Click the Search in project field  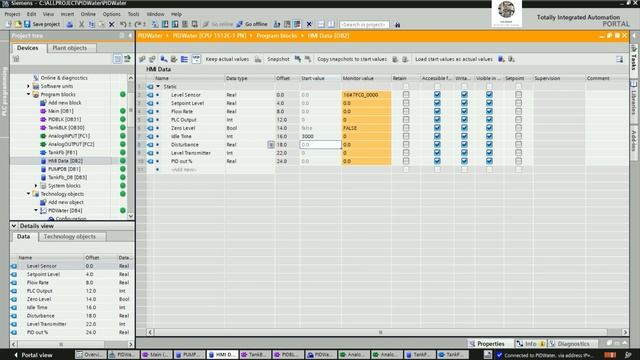(x=364, y=24)
